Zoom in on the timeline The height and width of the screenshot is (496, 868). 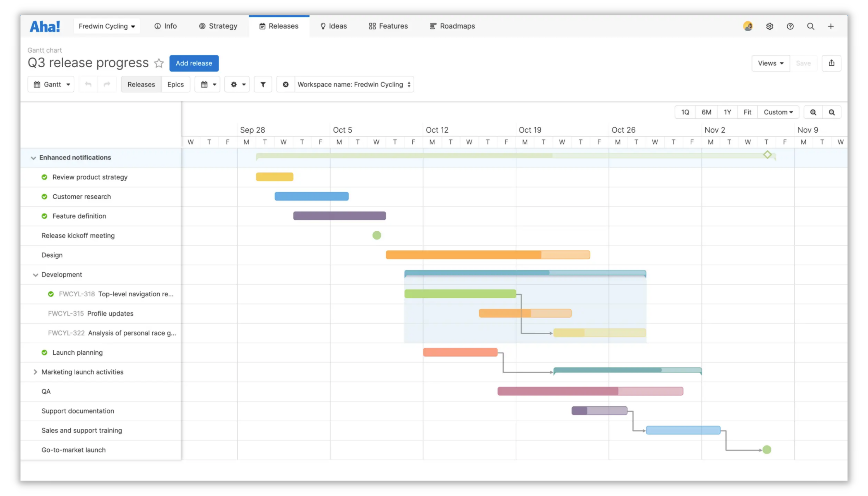(813, 112)
